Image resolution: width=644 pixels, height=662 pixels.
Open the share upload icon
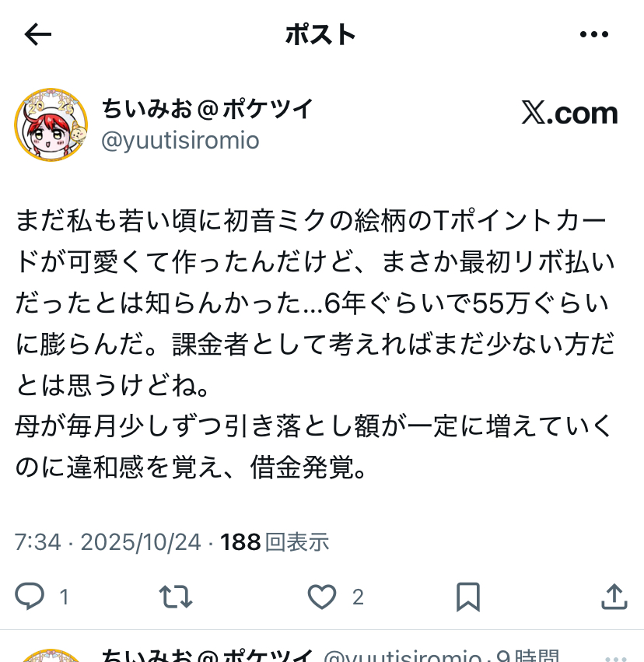[x=614, y=596]
